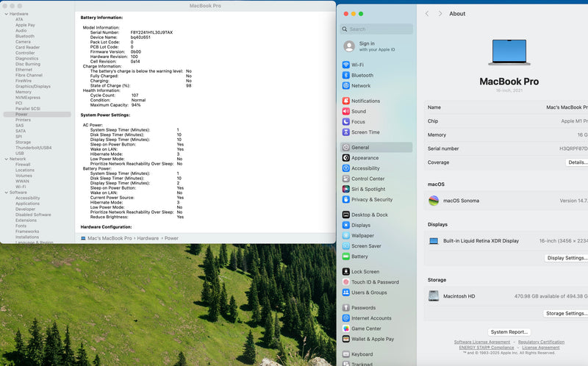Viewport: 588px width, 366px height.
Task: Open ENERGY STAR Compliance link
Action: pos(487,348)
